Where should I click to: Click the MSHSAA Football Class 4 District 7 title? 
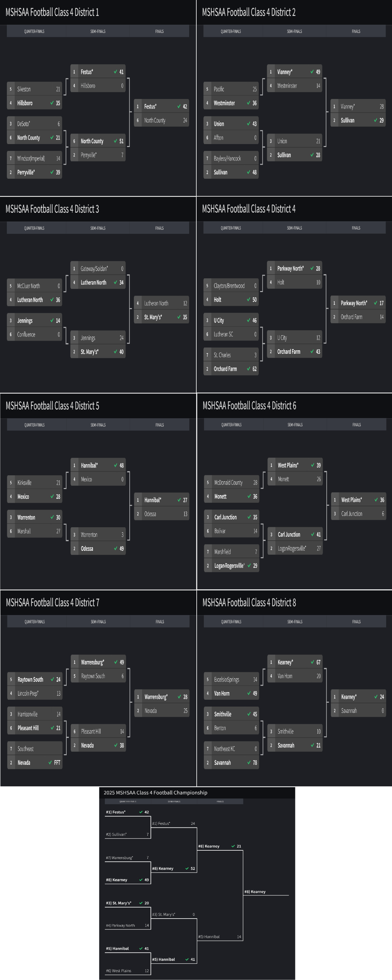pos(53,603)
